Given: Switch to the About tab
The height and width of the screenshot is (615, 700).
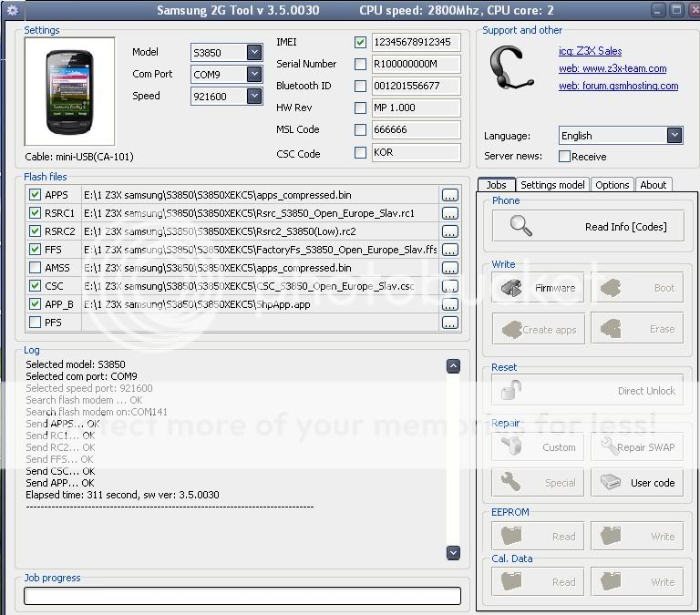Looking at the screenshot, I should pyautogui.click(x=654, y=185).
